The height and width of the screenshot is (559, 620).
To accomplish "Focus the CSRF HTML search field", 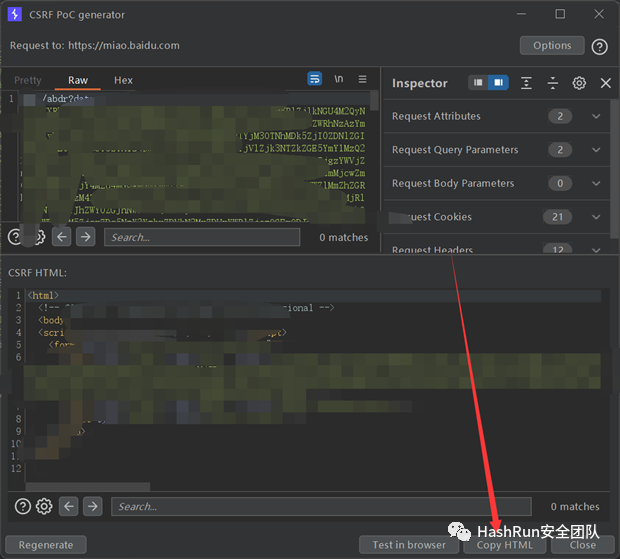I will (321, 506).
